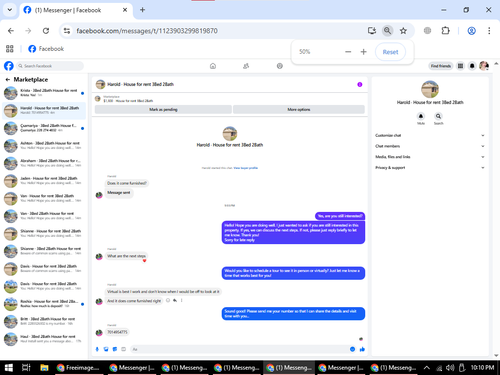This screenshot has width=500, height=375.
Task: Open the emoji picker in message box
Action: 352,349
